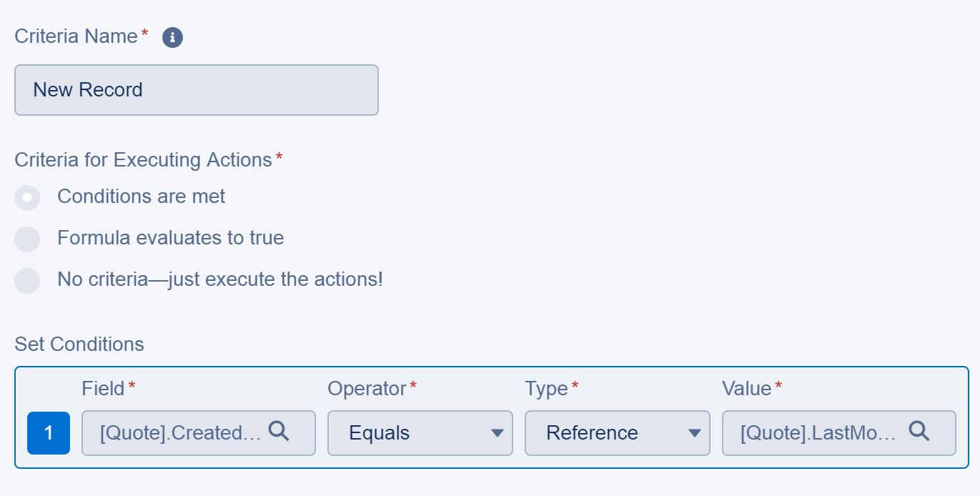Click the "Criteria Name" label text

[76, 36]
